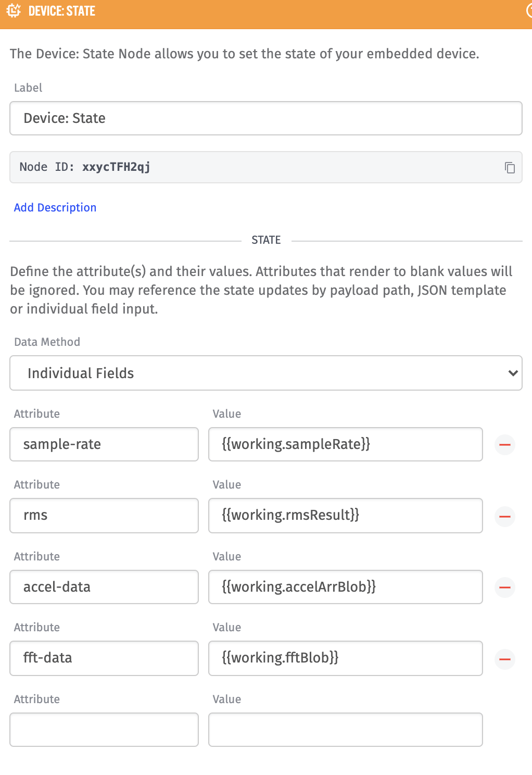
Task: Click the rms attribute field
Action: (104, 516)
